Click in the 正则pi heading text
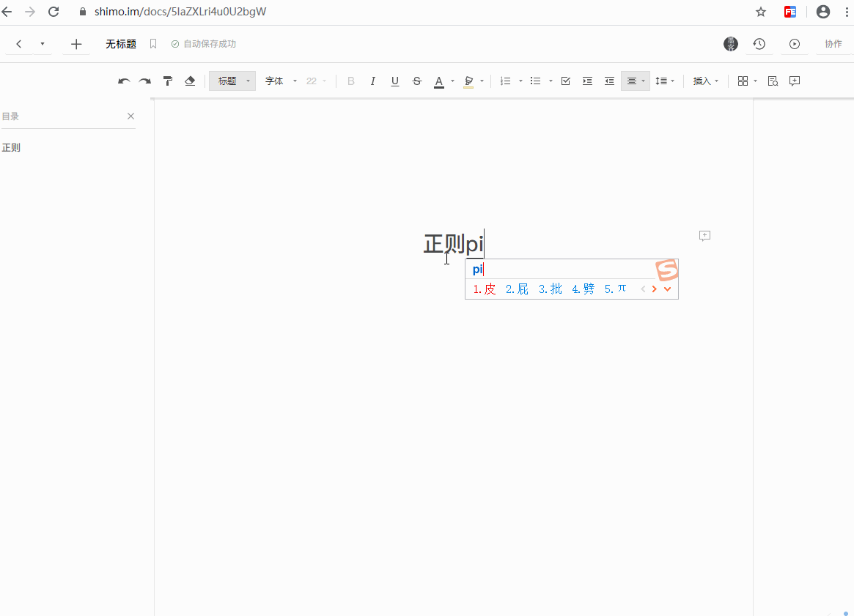 (454, 243)
